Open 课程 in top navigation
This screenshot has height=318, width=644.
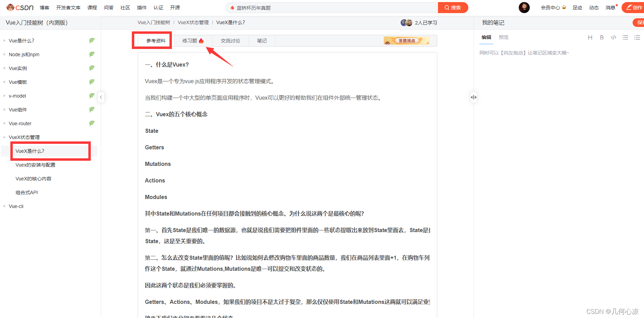92,8
